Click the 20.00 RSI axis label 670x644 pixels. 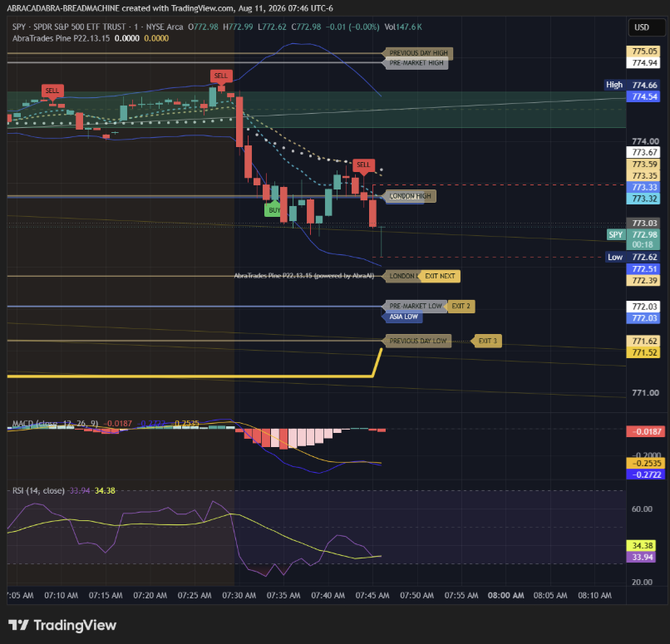(642, 582)
